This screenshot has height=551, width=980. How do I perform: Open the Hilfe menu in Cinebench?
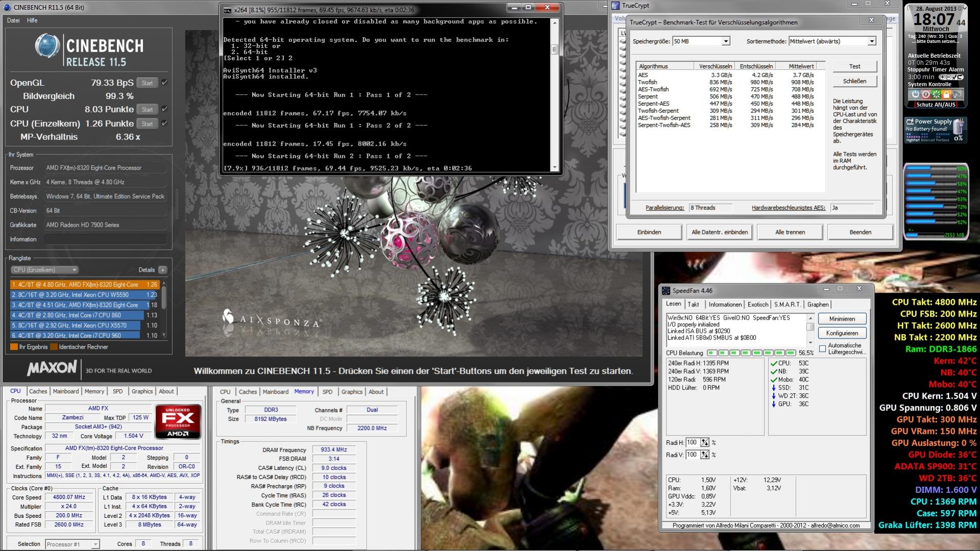[x=32, y=20]
